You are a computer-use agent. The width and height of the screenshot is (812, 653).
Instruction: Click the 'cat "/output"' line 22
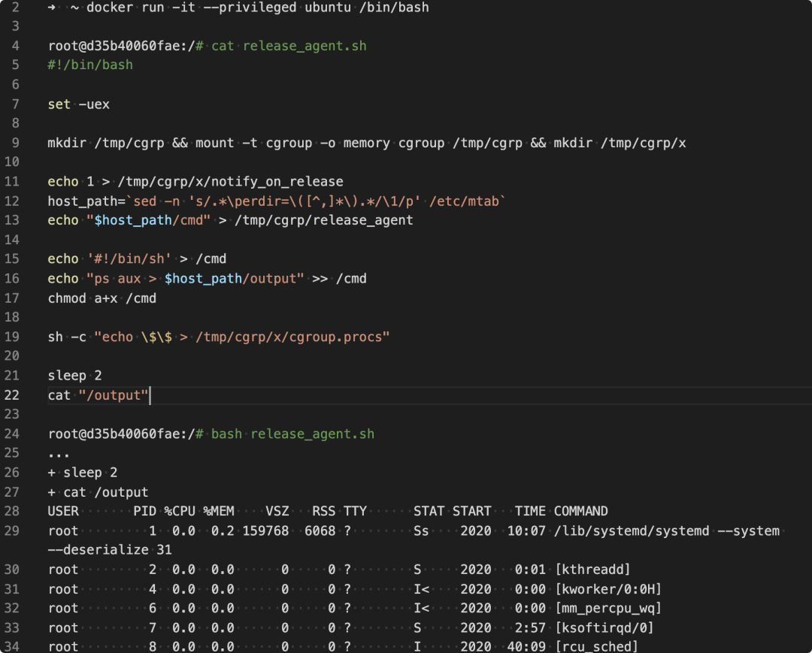tap(98, 396)
